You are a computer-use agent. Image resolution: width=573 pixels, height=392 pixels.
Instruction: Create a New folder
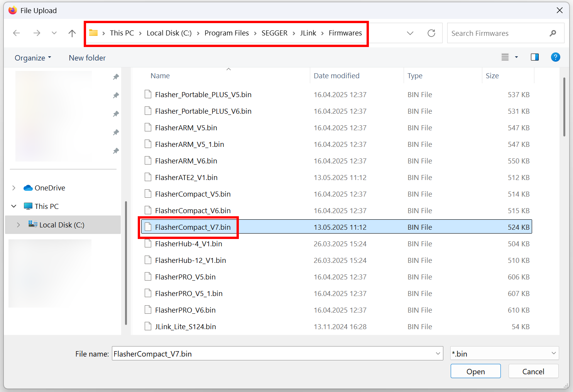pyautogui.click(x=87, y=58)
